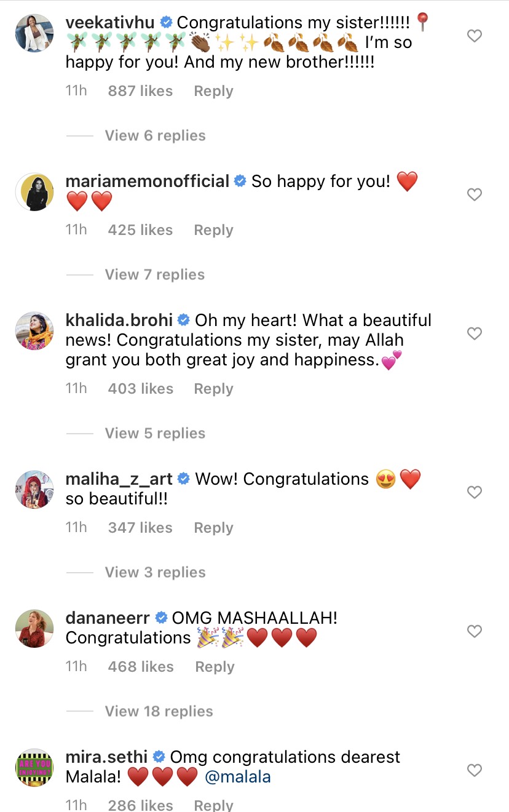The width and height of the screenshot is (509, 812).
Task: Reply to maliha_z_art's comment
Action: pyautogui.click(x=213, y=527)
